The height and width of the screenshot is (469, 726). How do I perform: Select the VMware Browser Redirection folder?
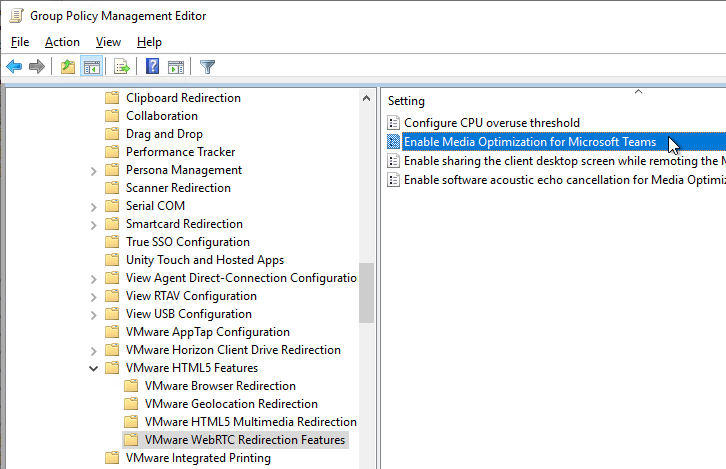220,386
